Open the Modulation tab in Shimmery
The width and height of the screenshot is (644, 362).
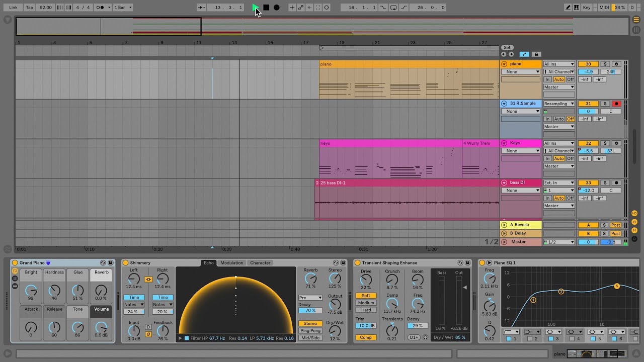232,263
